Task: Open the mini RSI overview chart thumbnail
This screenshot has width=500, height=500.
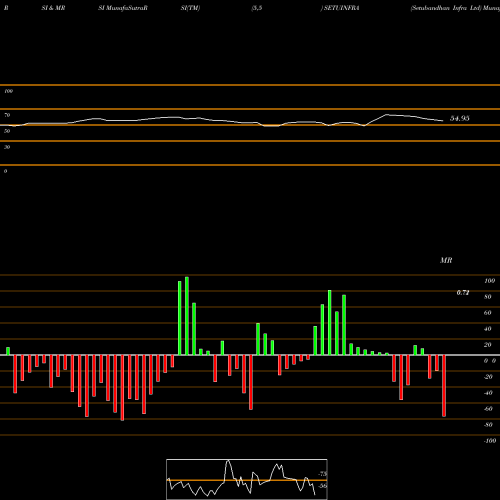Action: tap(247, 479)
